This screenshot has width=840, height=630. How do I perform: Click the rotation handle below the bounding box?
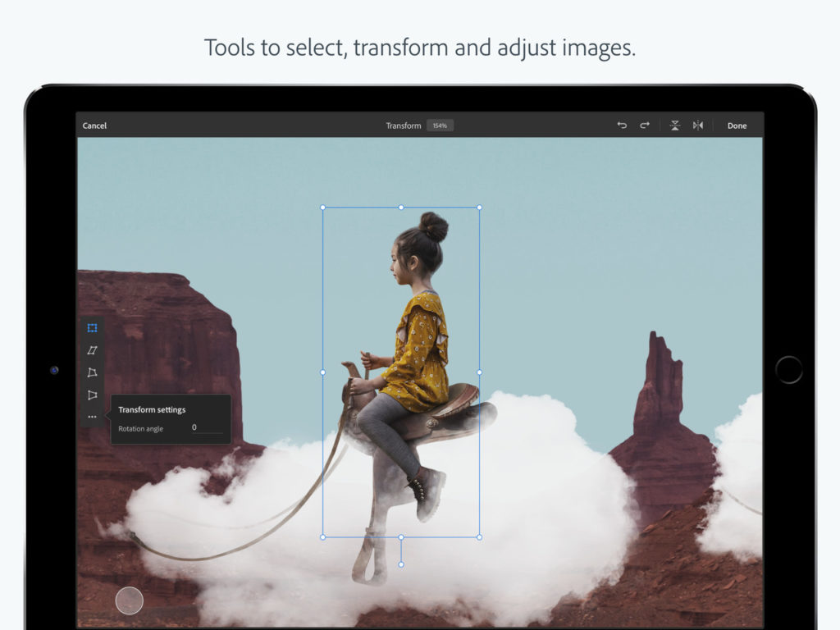click(x=401, y=564)
